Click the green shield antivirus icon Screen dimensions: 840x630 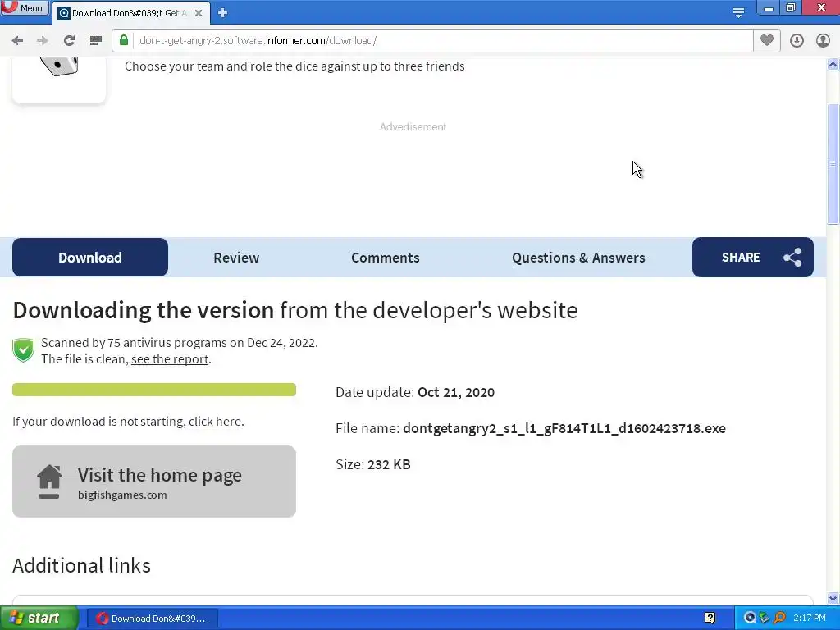coord(24,349)
